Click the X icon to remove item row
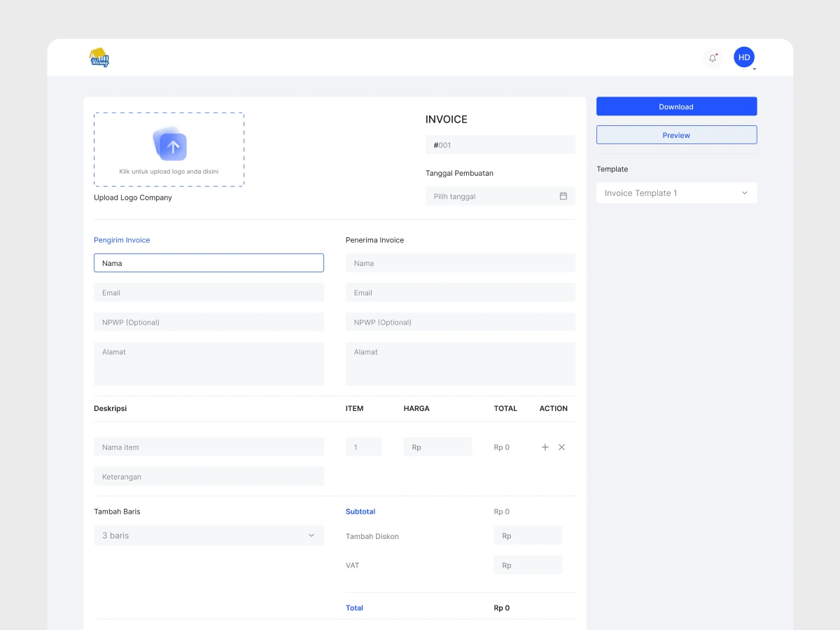The image size is (840, 630). coord(561,447)
